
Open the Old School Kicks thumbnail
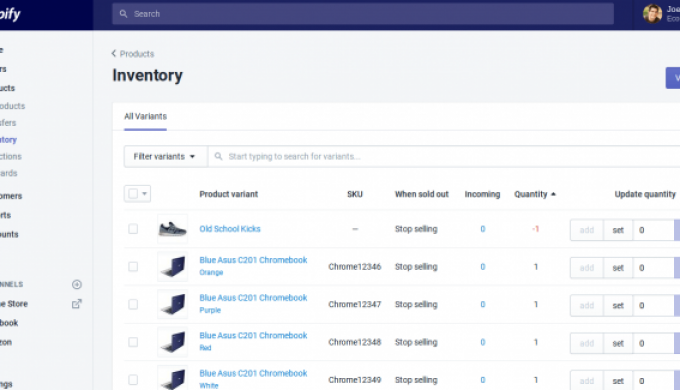[173, 229]
